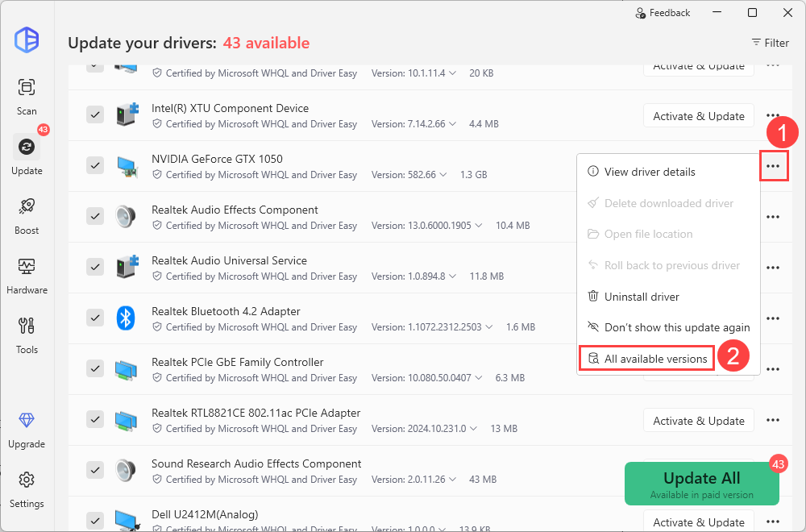Screen dimensions: 806x532
Task: Click the Driver Easy logo icon
Action: coord(27,39)
